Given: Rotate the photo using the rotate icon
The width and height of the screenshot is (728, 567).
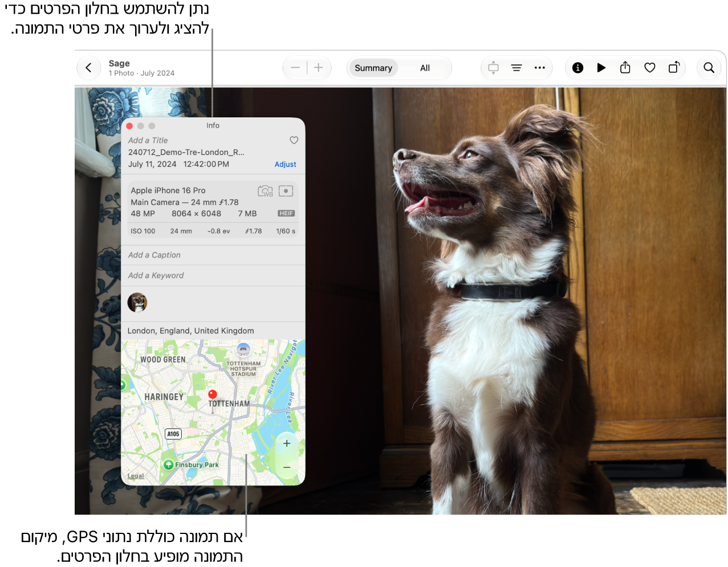Looking at the screenshot, I should [674, 67].
